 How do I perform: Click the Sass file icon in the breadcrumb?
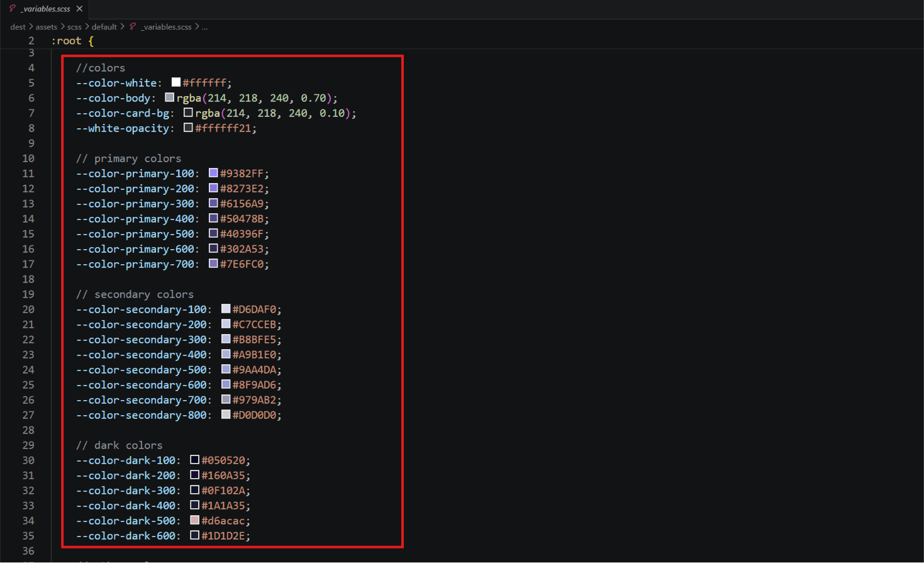[133, 26]
